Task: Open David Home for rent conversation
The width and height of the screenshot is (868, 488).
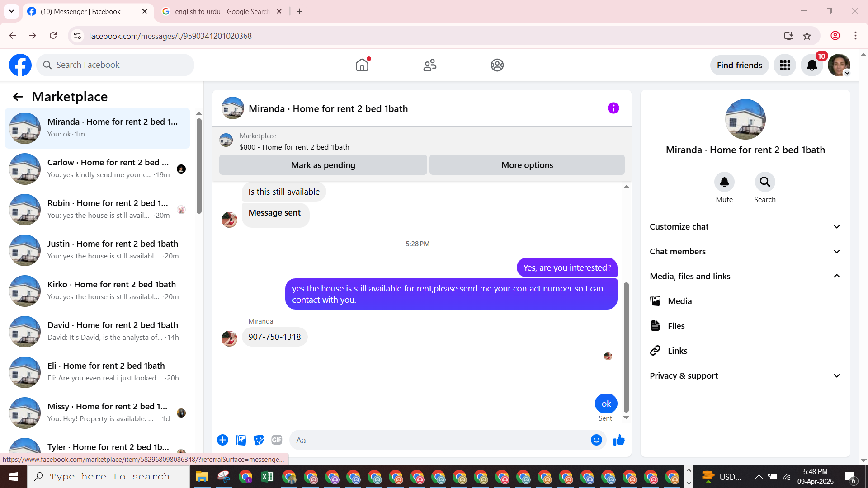Action: point(97,331)
